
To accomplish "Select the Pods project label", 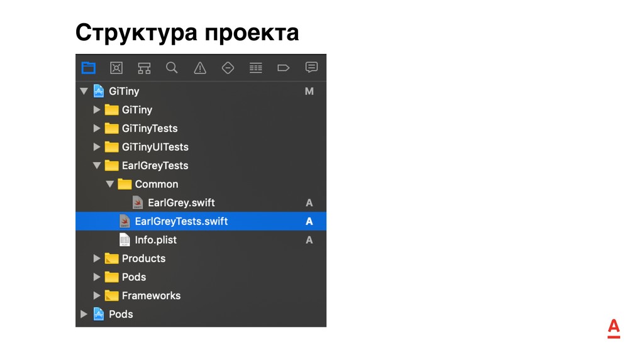I will (x=121, y=314).
